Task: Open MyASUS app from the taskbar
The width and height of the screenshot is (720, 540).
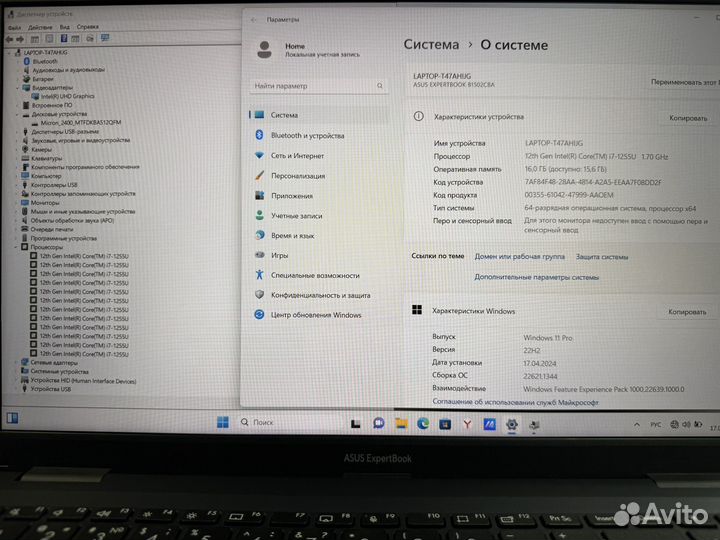Action: coord(489,425)
